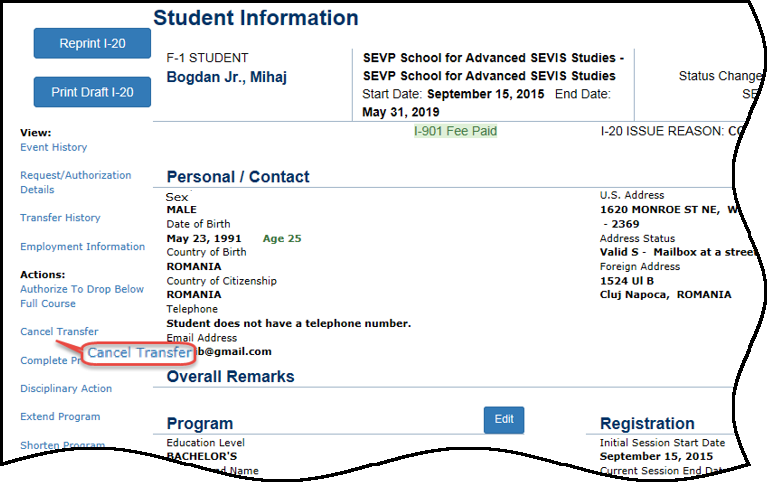Select Authorize To Drop Below Full Course

(x=82, y=296)
